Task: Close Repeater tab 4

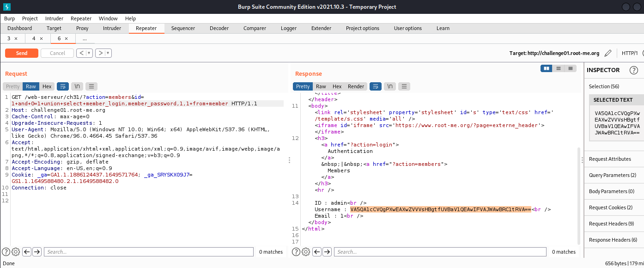Action: pos(41,39)
